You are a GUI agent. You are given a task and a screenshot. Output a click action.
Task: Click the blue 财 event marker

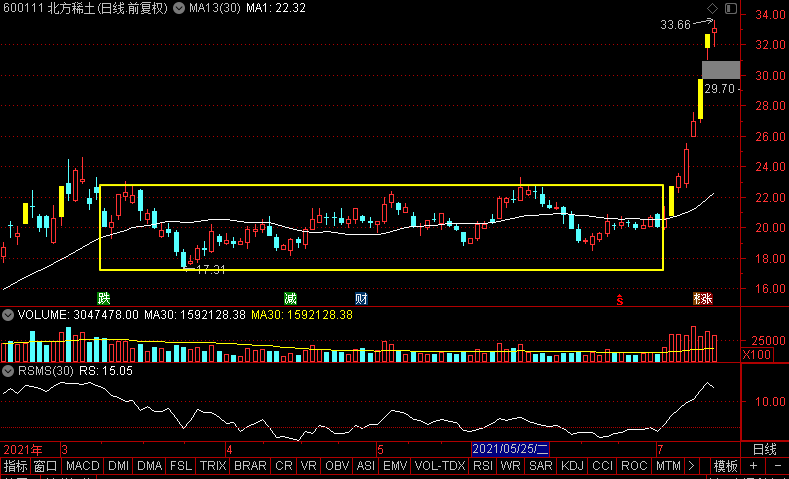(x=361, y=298)
